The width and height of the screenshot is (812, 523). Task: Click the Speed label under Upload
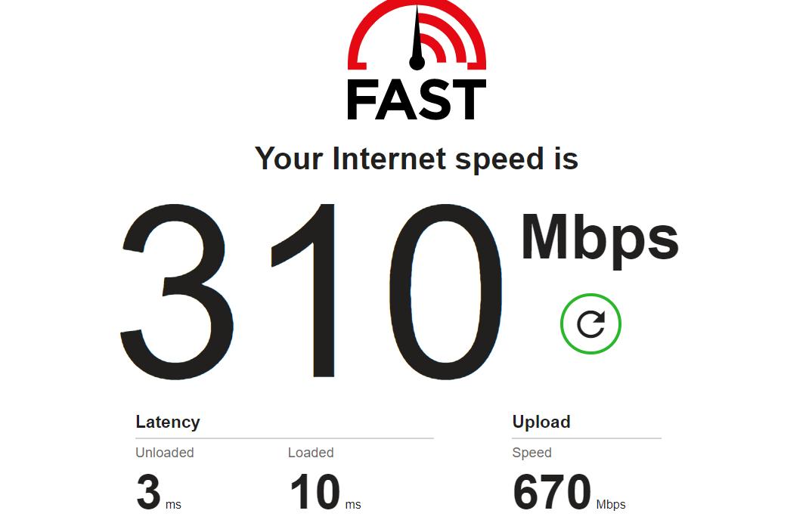[x=532, y=453]
